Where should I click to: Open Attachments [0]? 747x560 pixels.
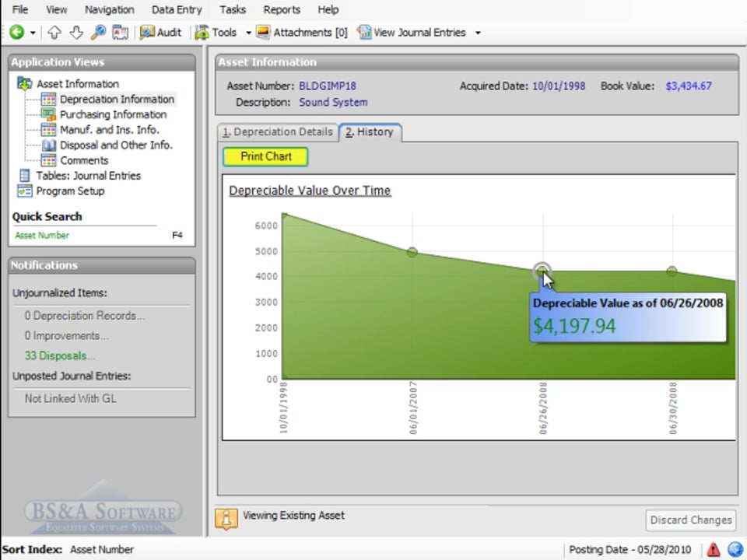tap(302, 33)
